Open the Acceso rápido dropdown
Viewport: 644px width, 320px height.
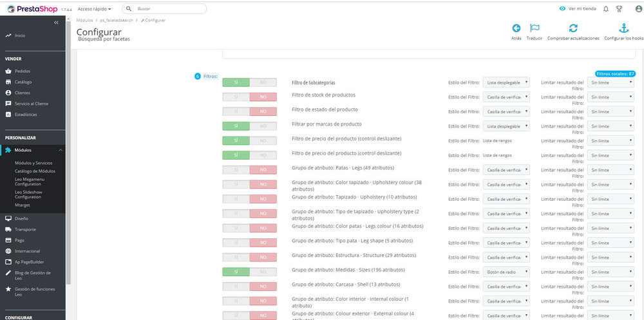click(x=95, y=9)
